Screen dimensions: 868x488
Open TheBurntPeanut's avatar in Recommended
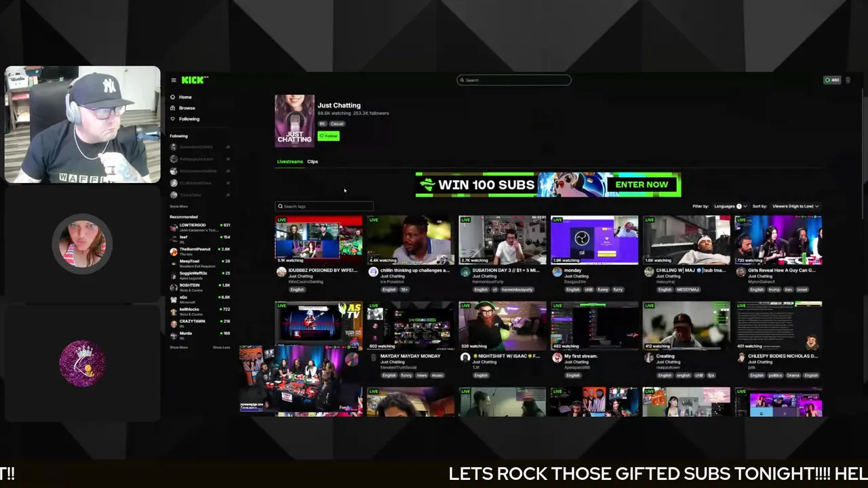click(174, 251)
